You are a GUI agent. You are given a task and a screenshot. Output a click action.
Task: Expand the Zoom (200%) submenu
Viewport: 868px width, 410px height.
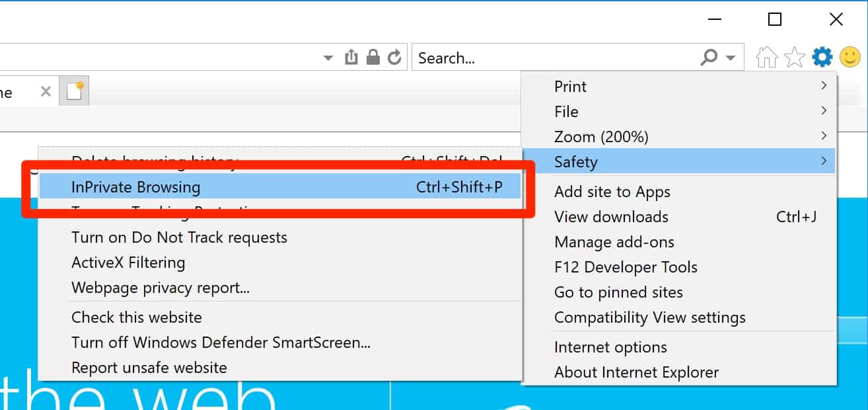coord(679,137)
